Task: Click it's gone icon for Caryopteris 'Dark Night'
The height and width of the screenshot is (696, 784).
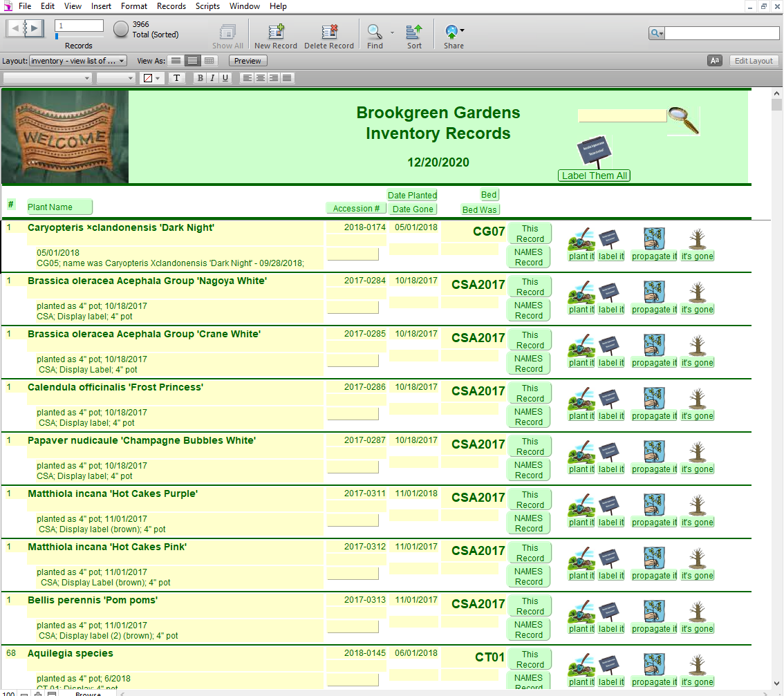Action: pyautogui.click(x=697, y=239)
